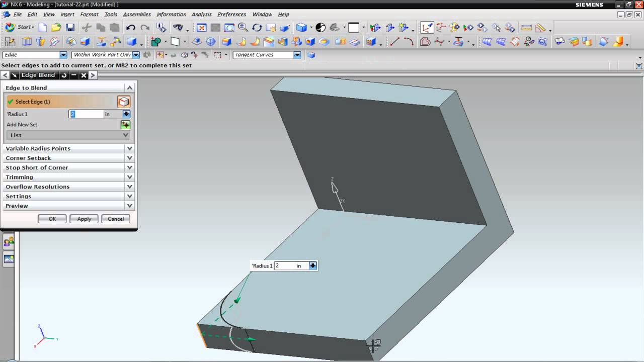Expand the List section
The image size is (644, 362).
[68, 135]
